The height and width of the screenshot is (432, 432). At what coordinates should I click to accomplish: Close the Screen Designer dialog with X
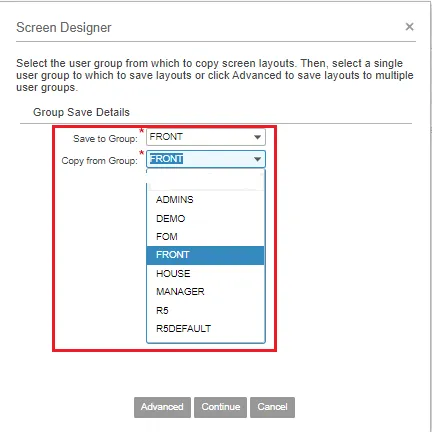pyautogui.click(x=409, y=27)
